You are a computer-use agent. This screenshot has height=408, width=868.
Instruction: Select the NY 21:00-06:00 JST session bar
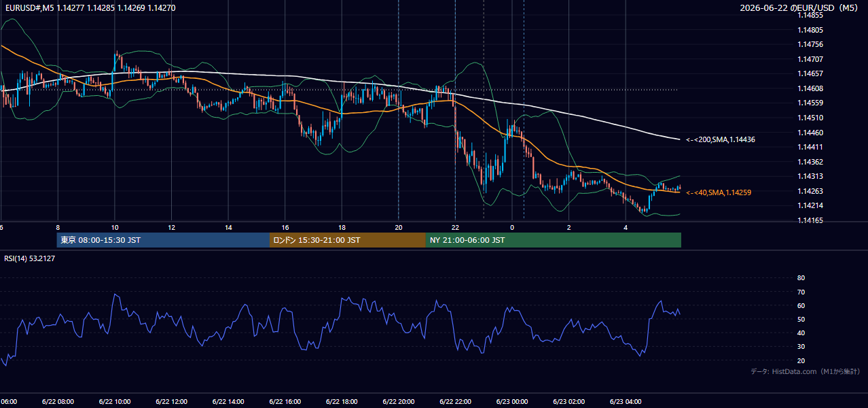click(x=554, y=240)
